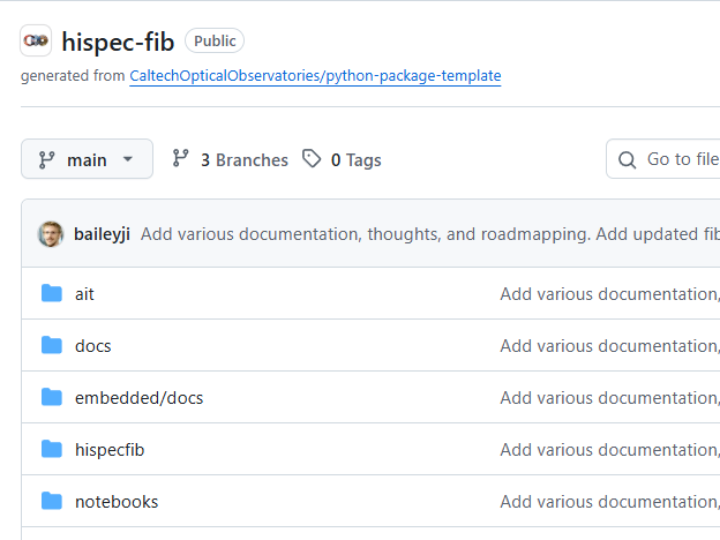Click the embedded/docs folder icon
The image size is (720, 540).
(52, 397)
